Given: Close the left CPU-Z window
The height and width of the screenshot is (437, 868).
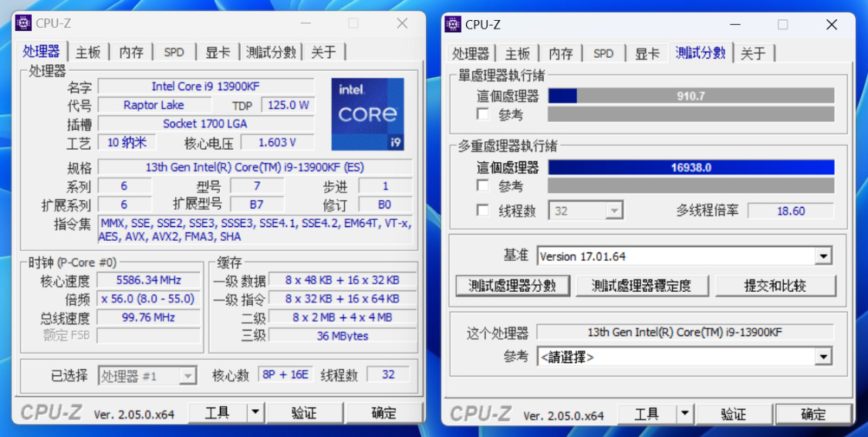Looking at the screenshot, I should coord(403,23).
